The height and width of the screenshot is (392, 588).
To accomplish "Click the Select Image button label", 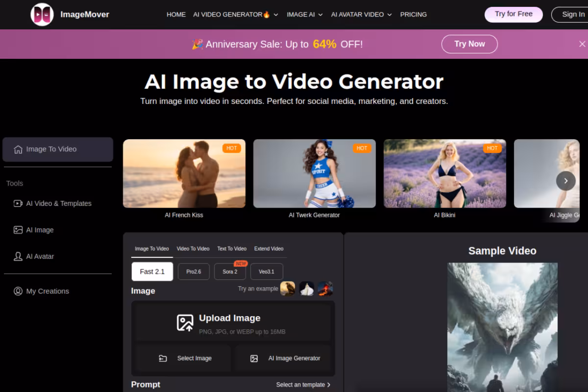I will click(x=195, y=359).
